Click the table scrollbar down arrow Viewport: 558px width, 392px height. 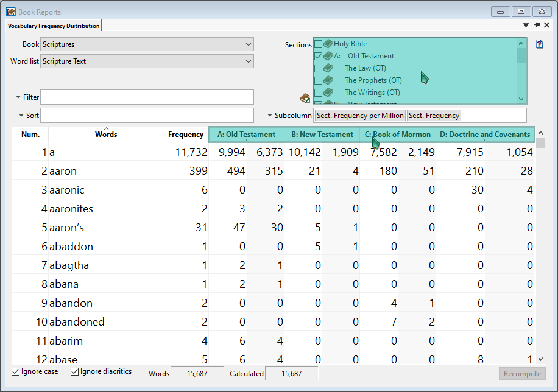(x=540, y=359)
